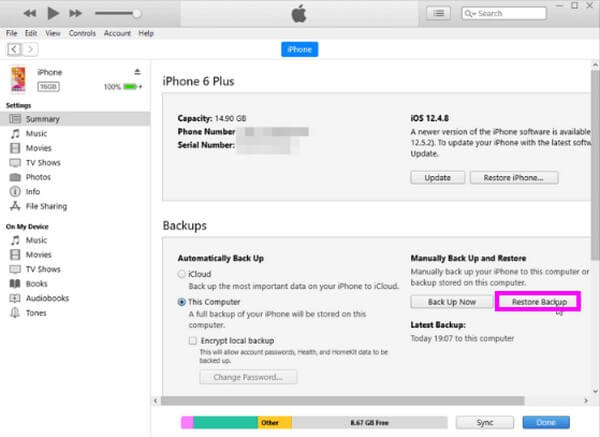
Task: Click the iPhone 6 Plus heading
Action: click(x=198, y=82)
